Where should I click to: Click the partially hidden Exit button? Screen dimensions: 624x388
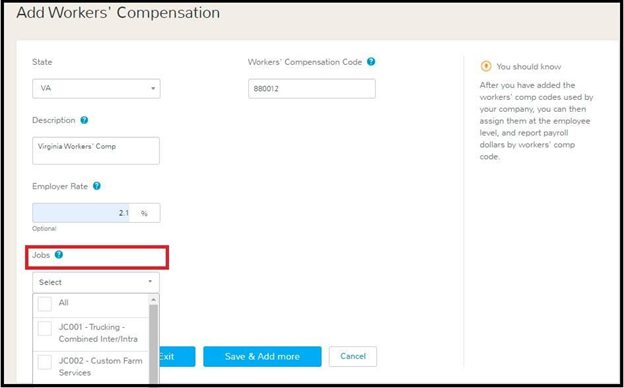click(177, 356)
